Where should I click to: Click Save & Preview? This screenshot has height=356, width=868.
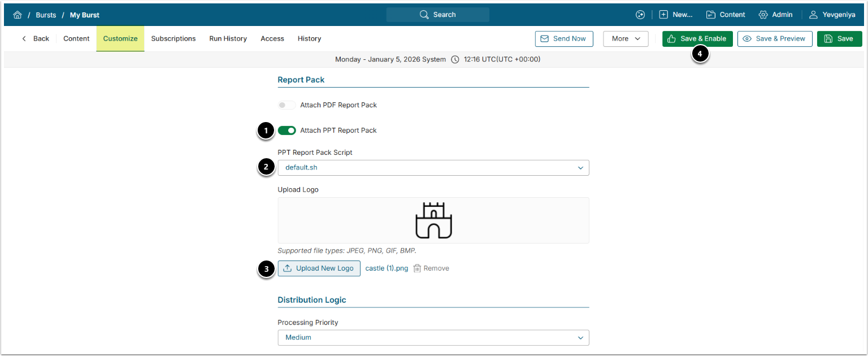tap(775, 38)
